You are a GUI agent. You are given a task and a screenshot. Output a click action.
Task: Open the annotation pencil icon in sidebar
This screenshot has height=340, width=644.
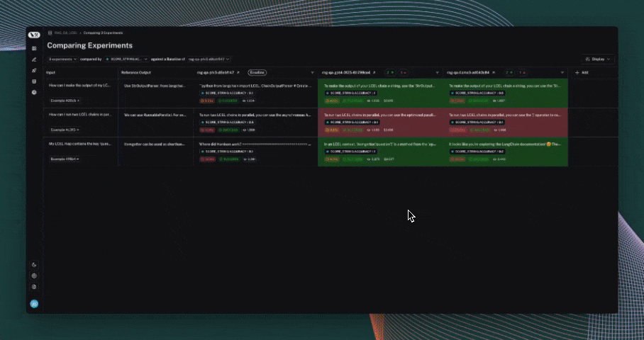coord(34,59)
